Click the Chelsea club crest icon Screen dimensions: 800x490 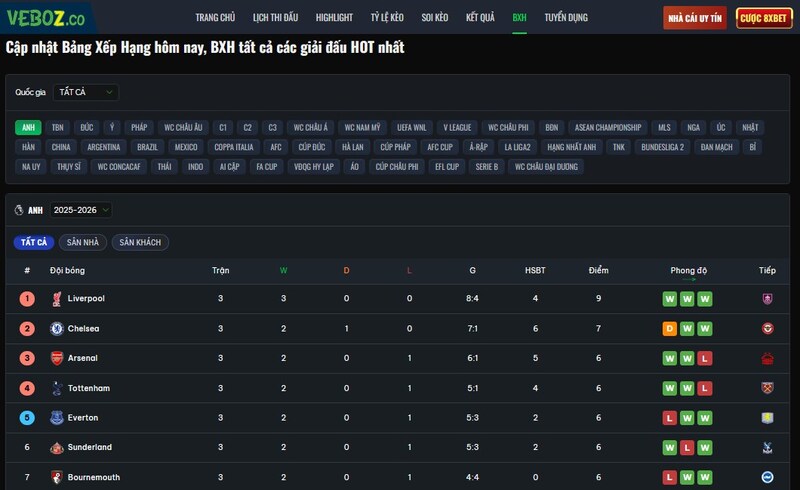pos(57,328)
